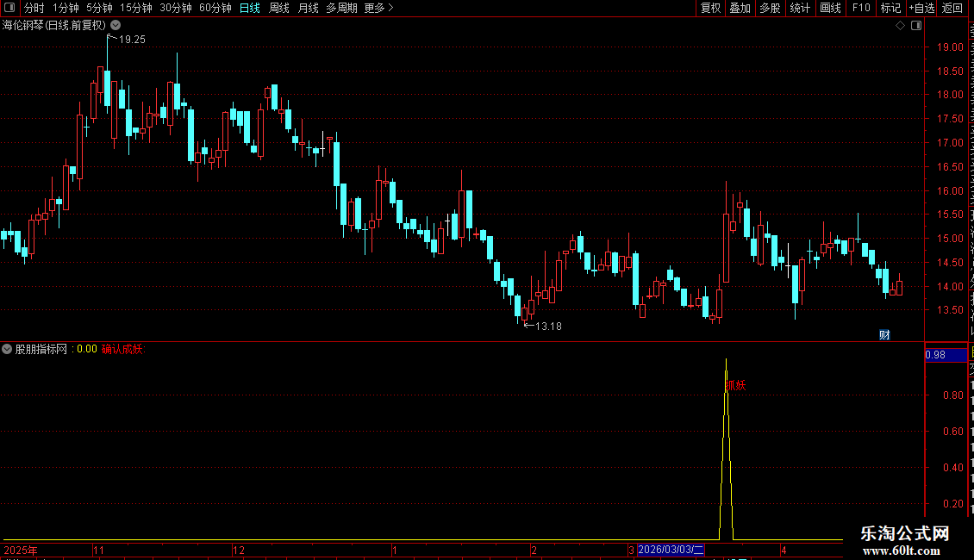Click the 16.00 price axis label

[950, 191]
